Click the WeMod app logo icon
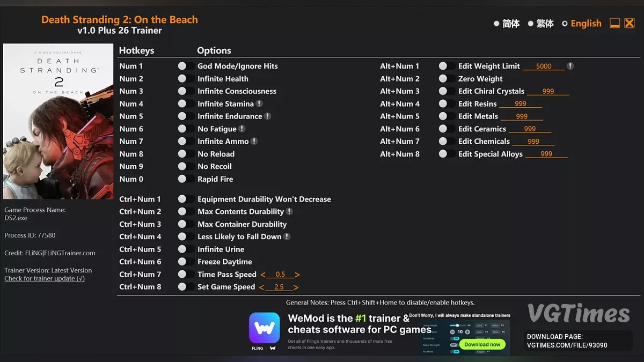 coord(264,328)
